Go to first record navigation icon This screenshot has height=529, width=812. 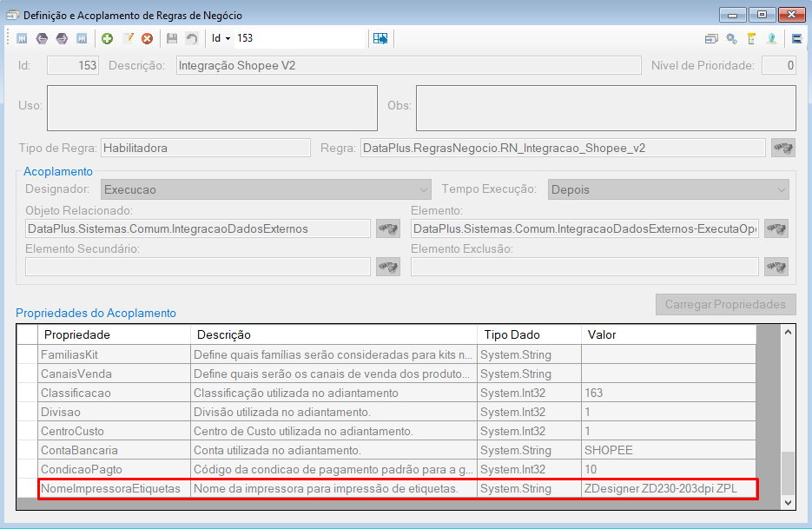click(x=22, y=38)
